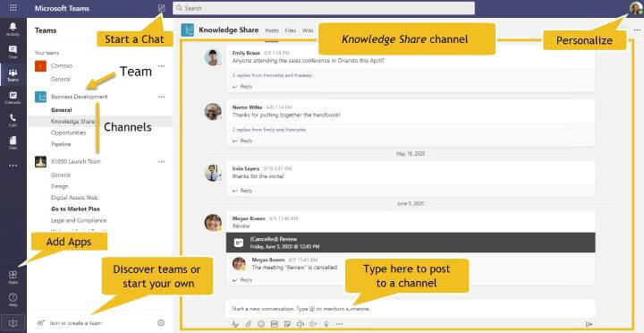The image size is (644, 333).
Task: Open Calls from left rail
Action: pyautogui.click(x=13, y=121)
